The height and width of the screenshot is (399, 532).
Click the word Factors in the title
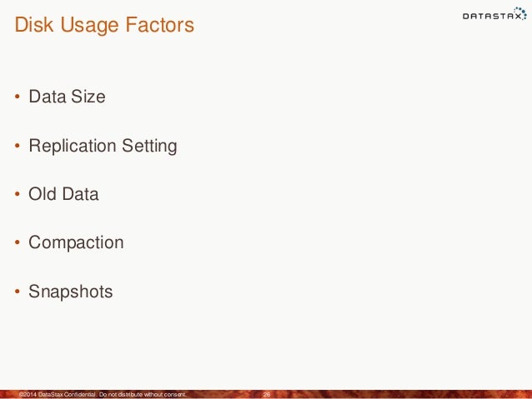coord(159,25)
